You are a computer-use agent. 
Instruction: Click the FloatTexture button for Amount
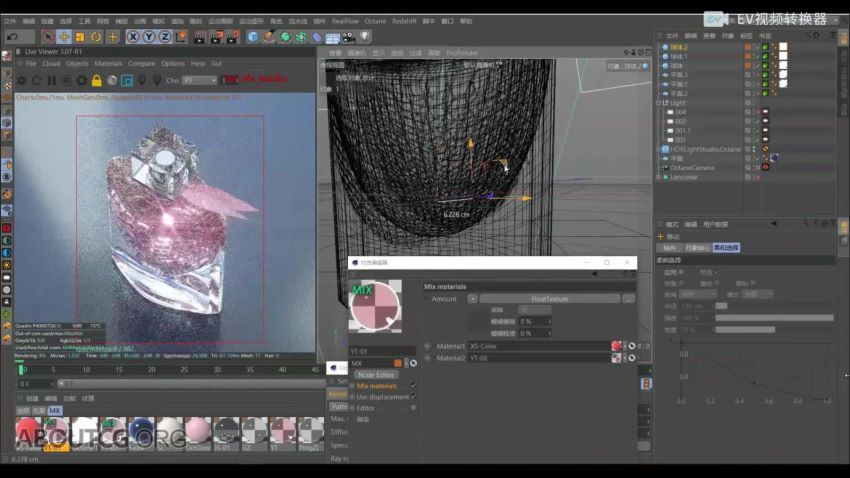coord(550,299)
